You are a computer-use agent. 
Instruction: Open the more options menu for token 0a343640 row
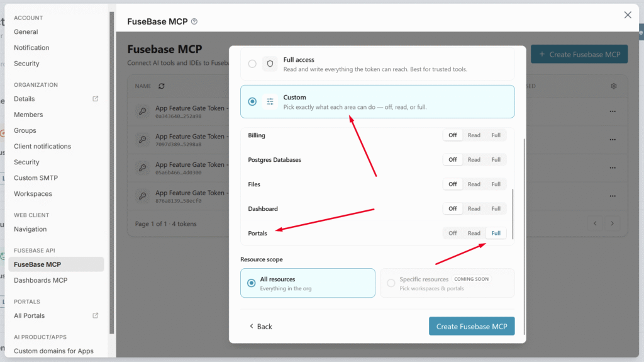click(613, 111)
